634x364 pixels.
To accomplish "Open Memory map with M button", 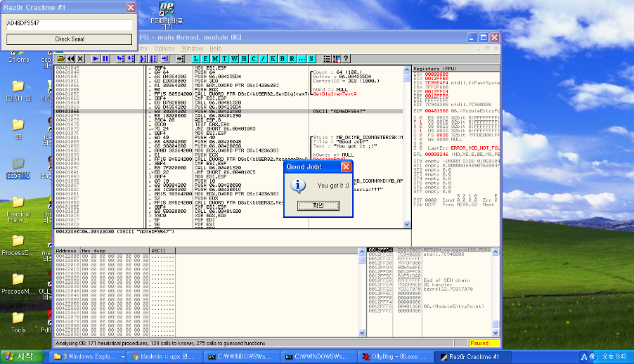I will (215, 59).
